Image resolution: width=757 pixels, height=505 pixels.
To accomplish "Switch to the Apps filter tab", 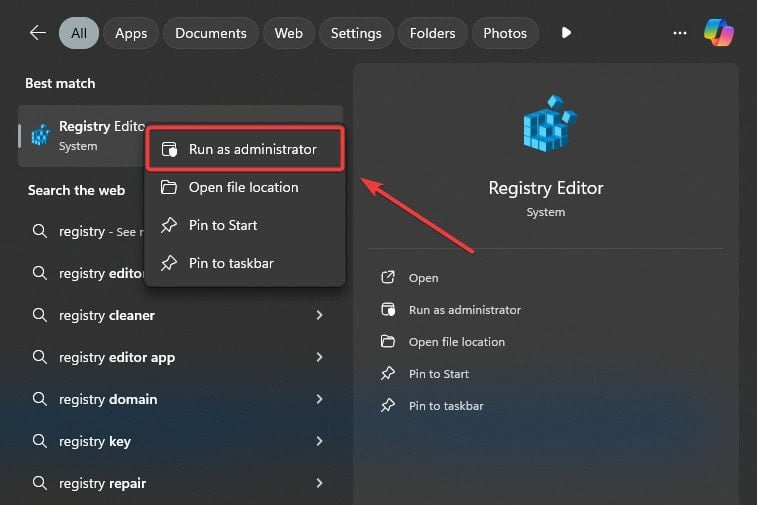I will click(x=131, y=33).
